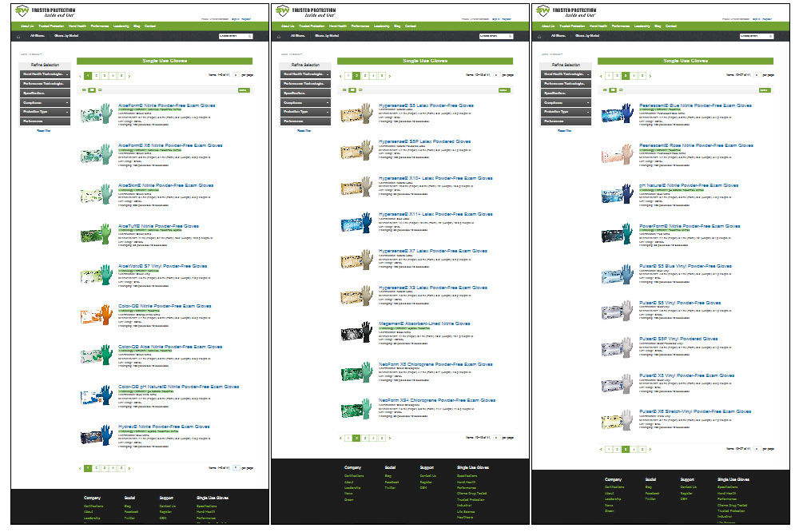Expand Hand Health Technologies filter, page-one panel
The width and height of the screenshot is (799, 532).
click(46, 74)
